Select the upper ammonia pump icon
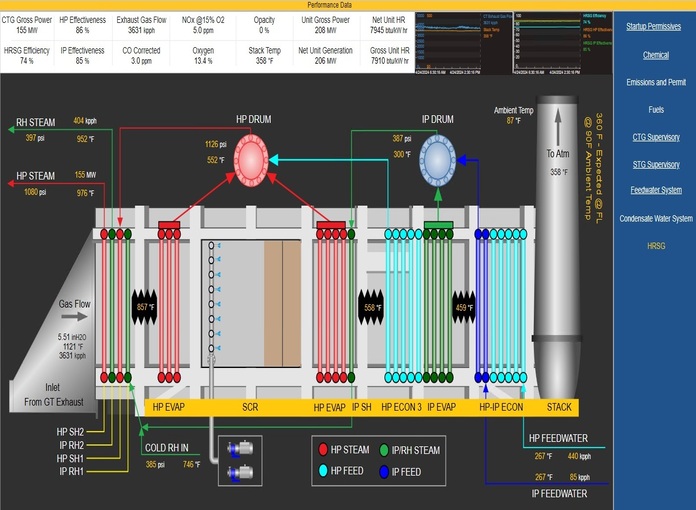The width and height of the screenshot is (696, 510). coord(240,448)
